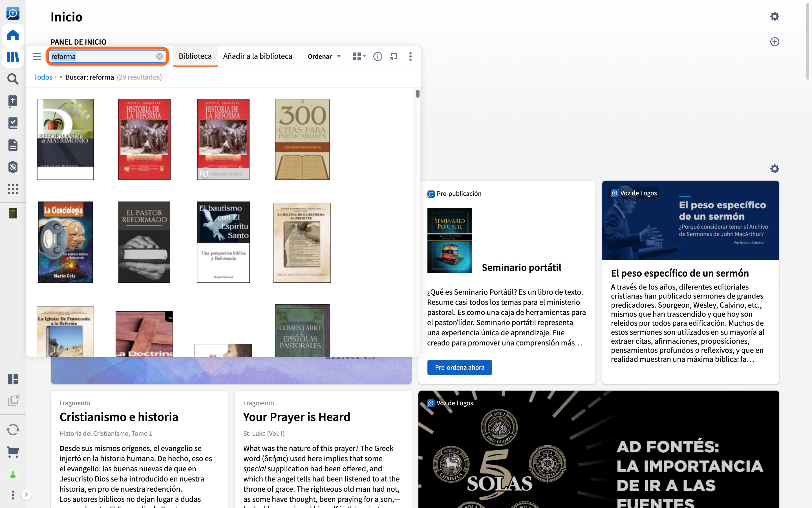Click the St. Luke (Vol. I) source
This screenshot has width=812, height=508.
[x=264, y=433]
